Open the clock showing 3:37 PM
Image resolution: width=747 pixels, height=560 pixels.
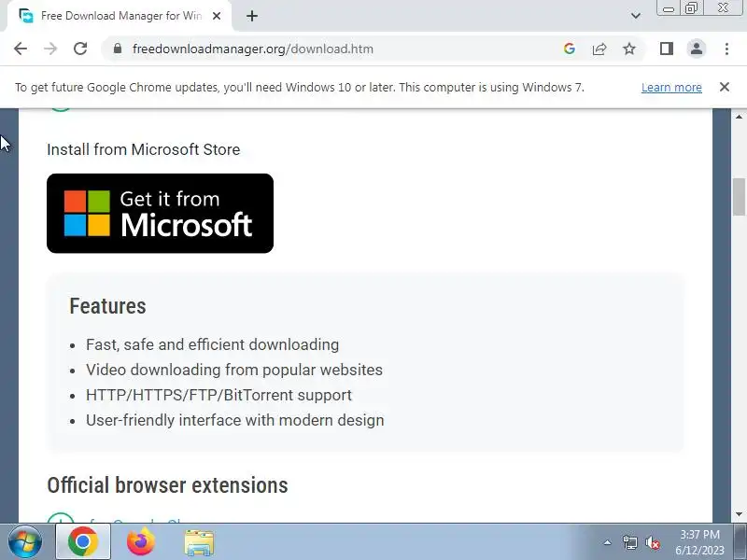pos(699,542)
